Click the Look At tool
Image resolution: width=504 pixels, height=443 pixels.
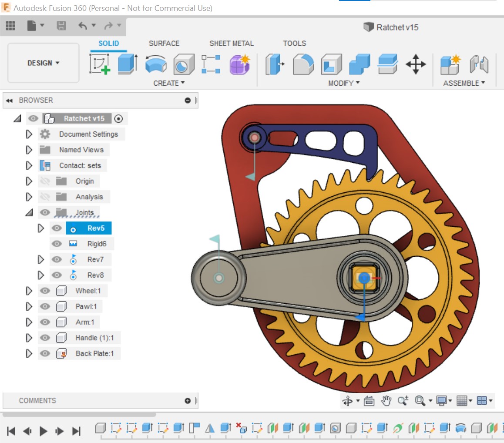pos(369,401)
